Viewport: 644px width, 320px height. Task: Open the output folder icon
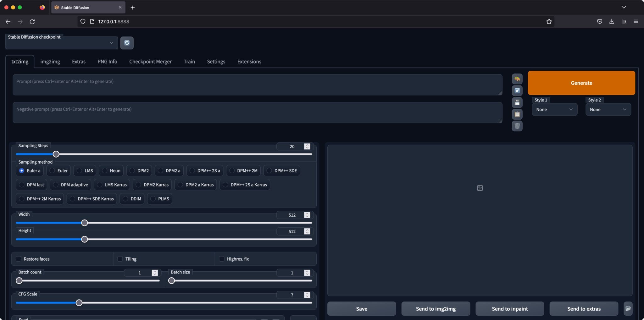[x=628, y=309]
